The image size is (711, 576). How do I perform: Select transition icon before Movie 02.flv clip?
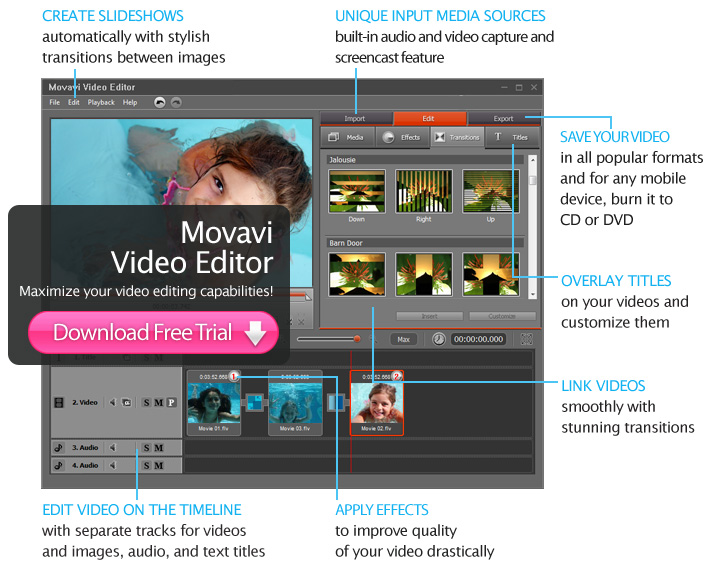[336, 402]
